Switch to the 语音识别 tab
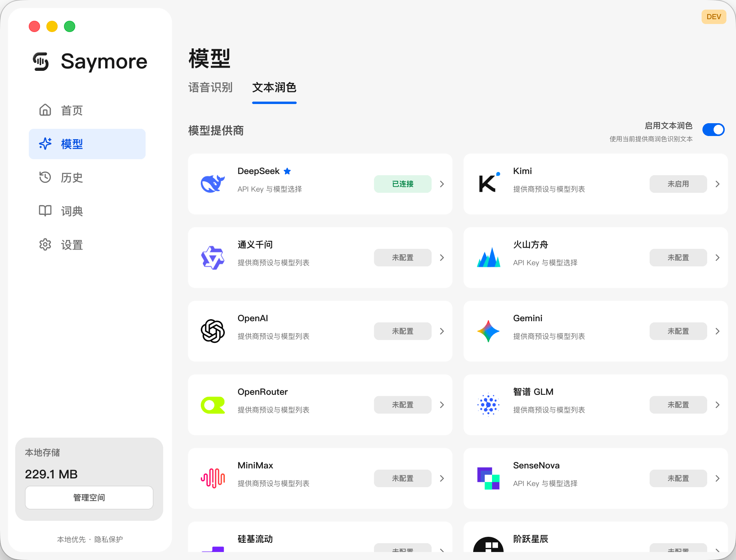The image size is (736, 560). coord(210,88)
